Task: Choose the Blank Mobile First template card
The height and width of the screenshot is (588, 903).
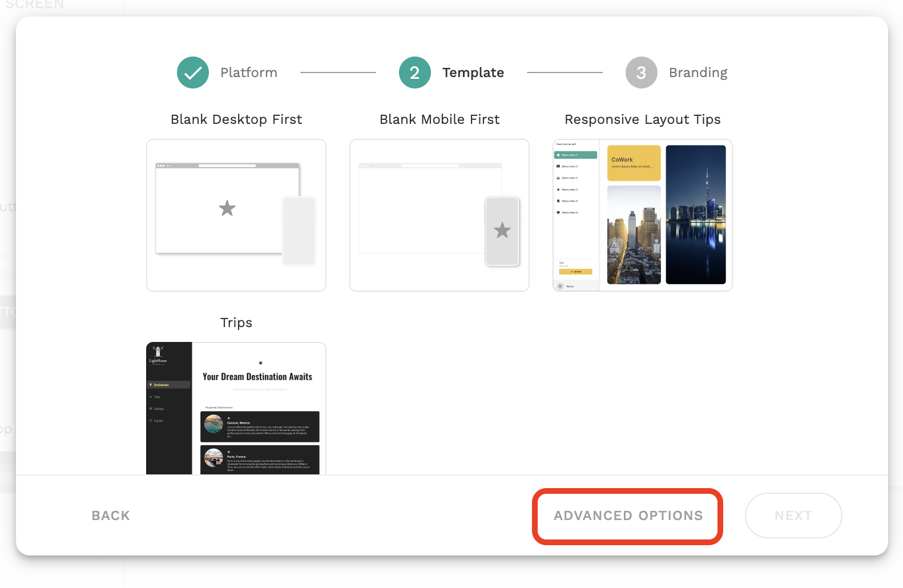Action: (x=439, y=215)
